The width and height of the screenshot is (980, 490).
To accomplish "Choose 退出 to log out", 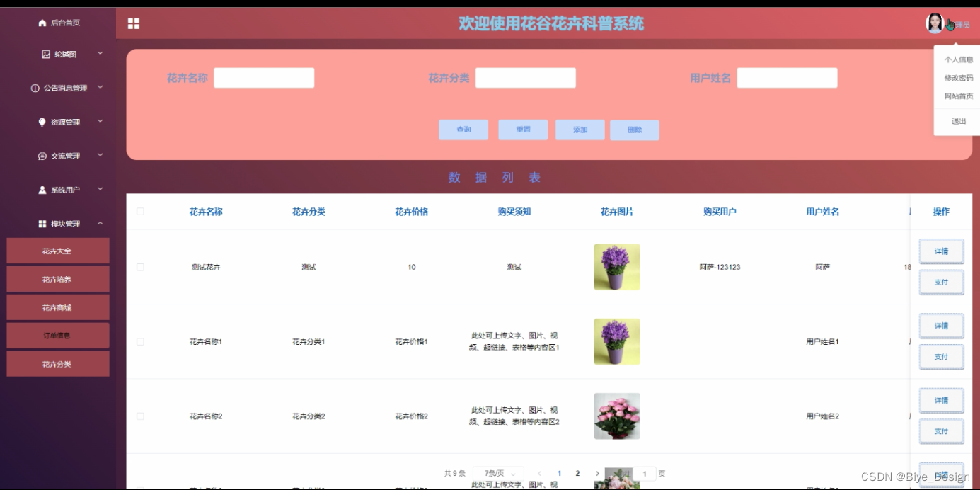I will pos(958,121).
